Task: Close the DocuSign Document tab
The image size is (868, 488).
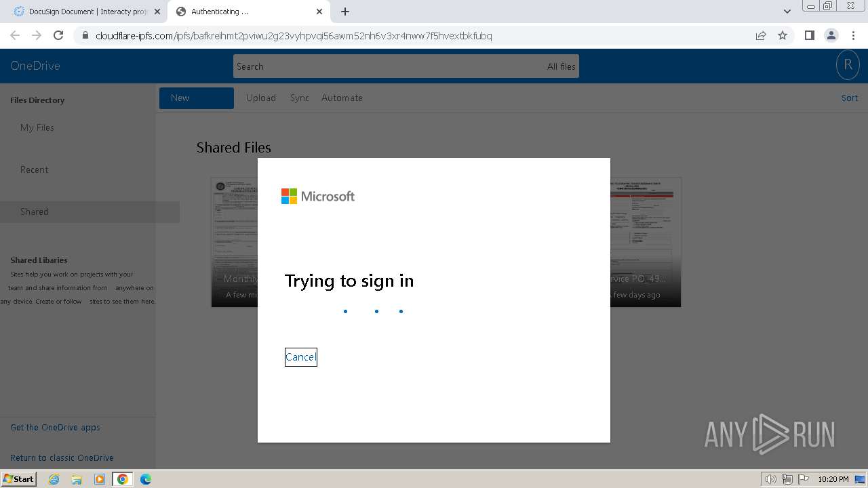Action: [x=157, y=12]
